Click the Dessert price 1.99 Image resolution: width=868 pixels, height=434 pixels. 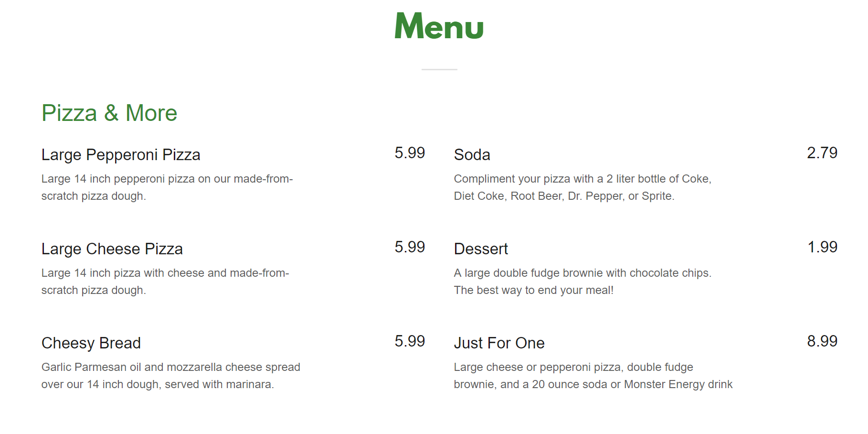822,247
